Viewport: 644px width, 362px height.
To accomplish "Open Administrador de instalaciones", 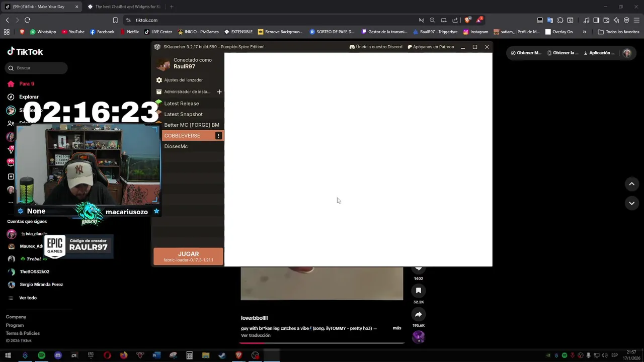I will click(183, 92).
